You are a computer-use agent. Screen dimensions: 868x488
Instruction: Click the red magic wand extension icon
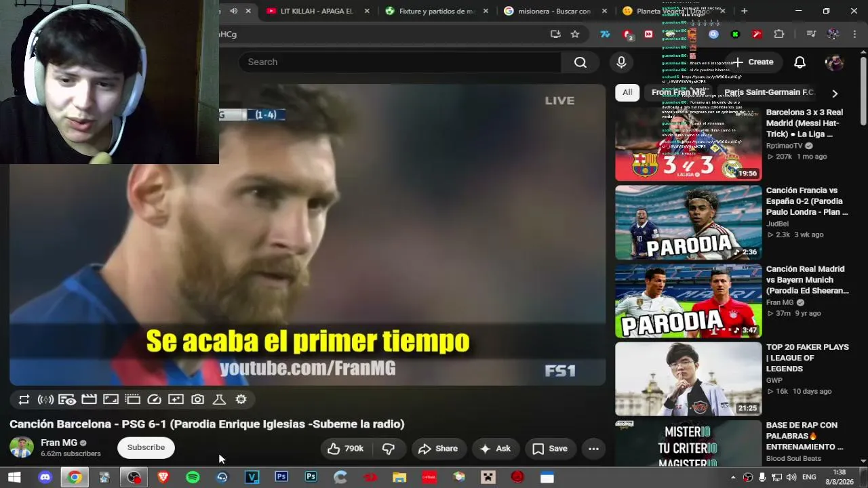(757, 34)
